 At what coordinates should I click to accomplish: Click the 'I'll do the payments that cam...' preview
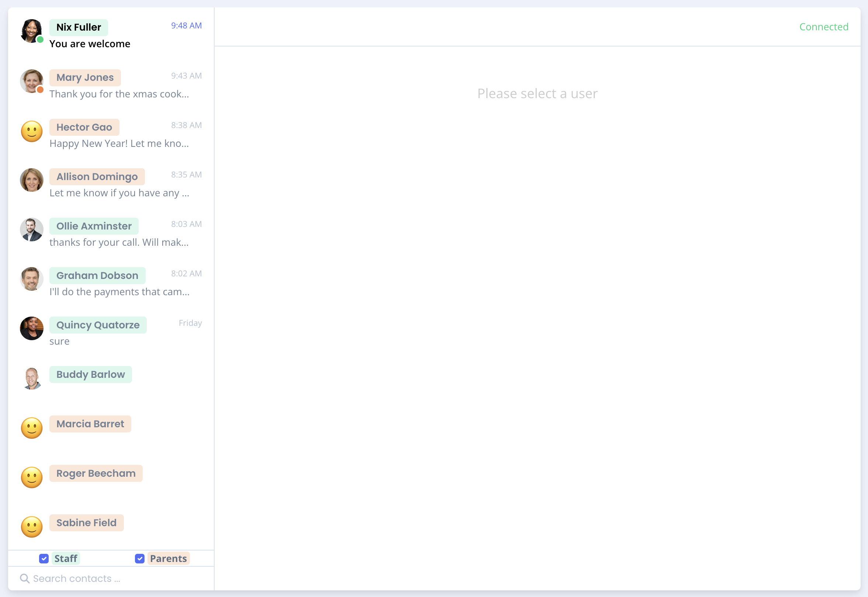(119, 292)
